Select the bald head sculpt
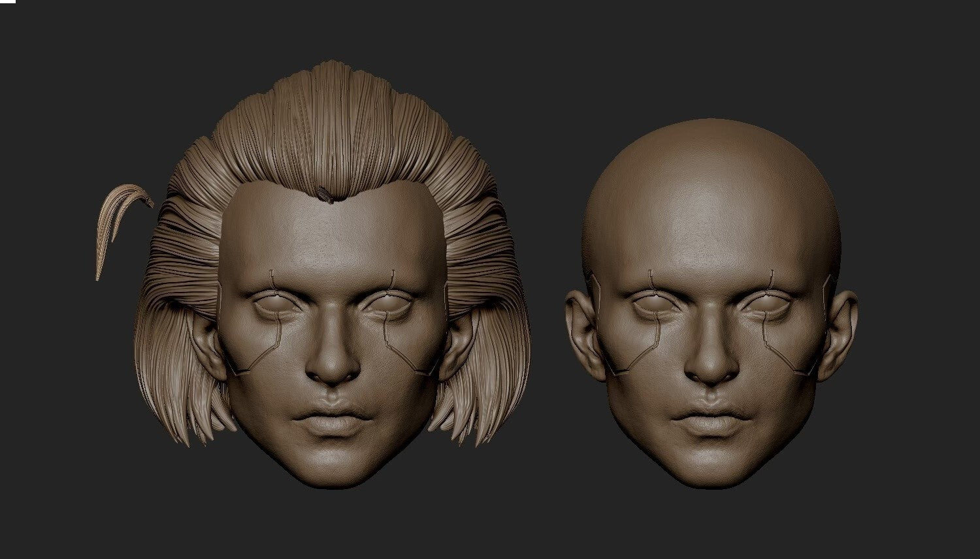980x559 pixels. [711, 304]
